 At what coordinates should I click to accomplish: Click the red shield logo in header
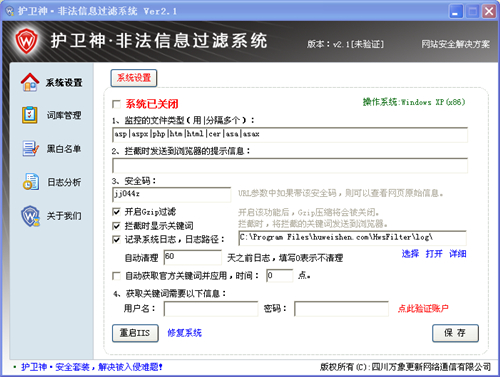(26, 41)
